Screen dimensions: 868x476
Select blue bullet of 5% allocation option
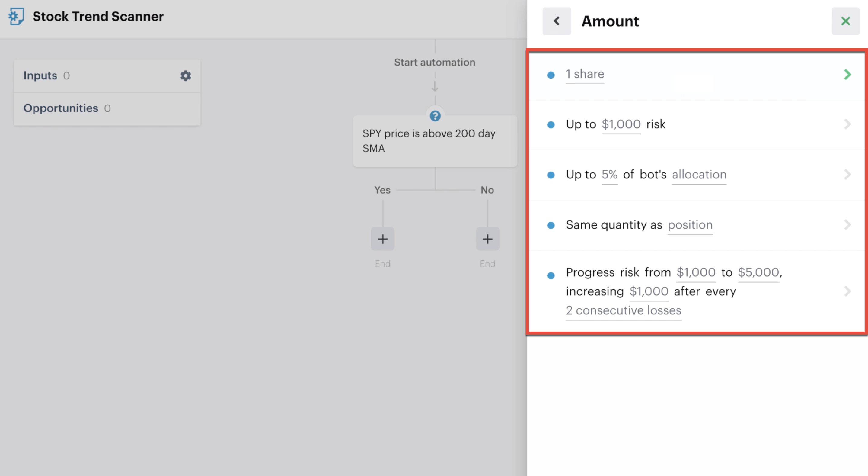pyautogui.click(x=551, y=175)
